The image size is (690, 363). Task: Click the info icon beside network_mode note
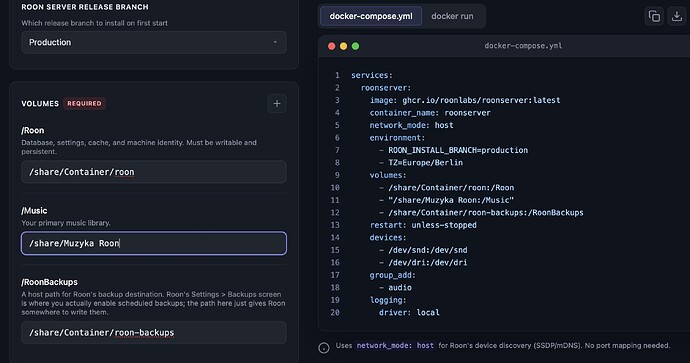coord(324,348)
